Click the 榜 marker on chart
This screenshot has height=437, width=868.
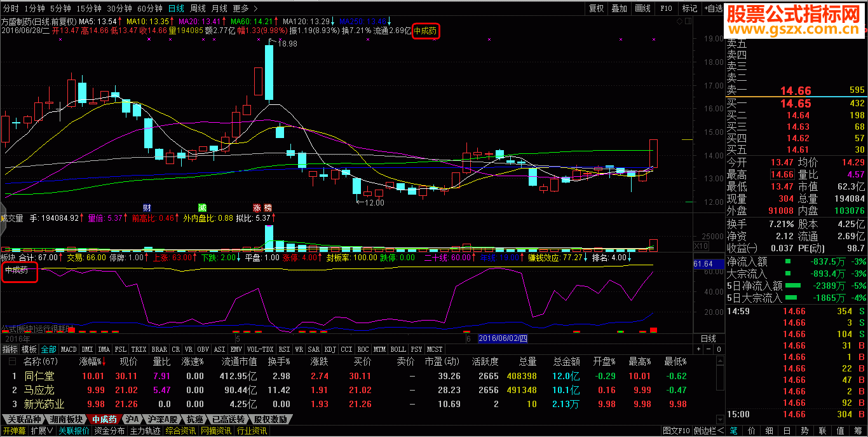pyautogui.click(x=268, y=207)
